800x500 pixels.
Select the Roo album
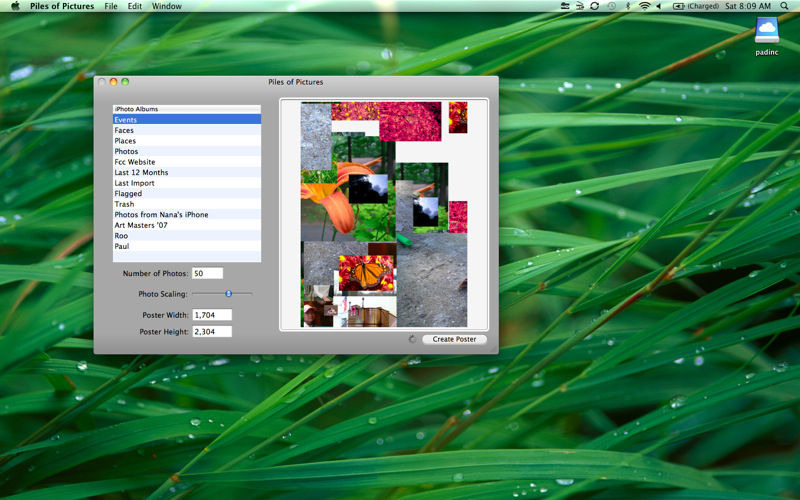187,235
